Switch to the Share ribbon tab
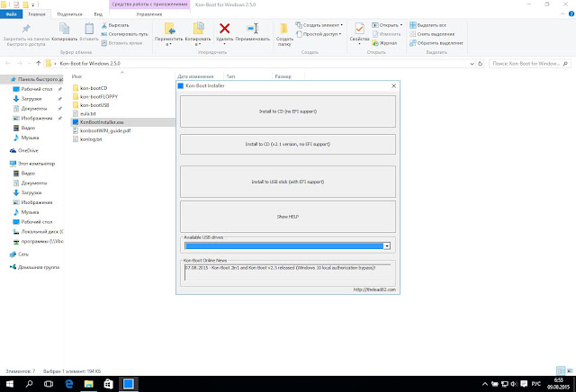Viewport: 576px width, 392px height. click(x=70, y=14)
